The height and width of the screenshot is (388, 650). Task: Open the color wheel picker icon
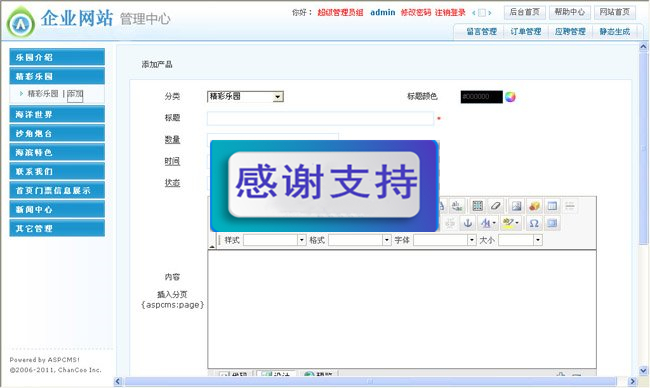pos(510,97)
